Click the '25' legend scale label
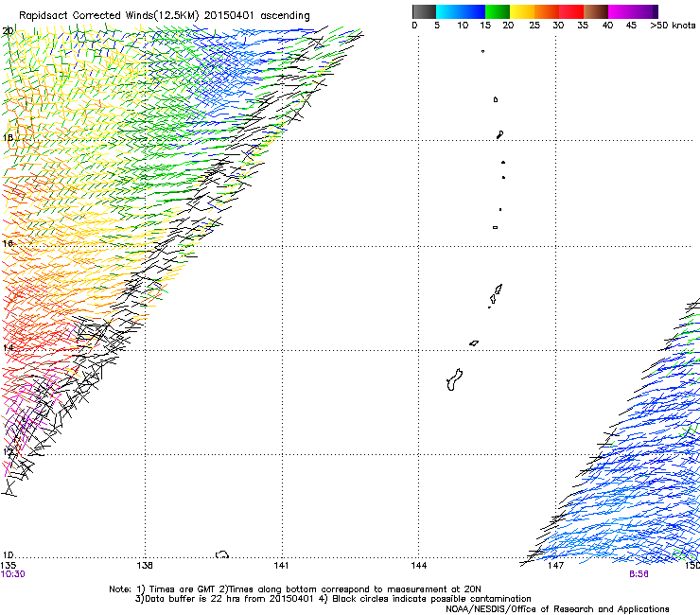The width and height of the screenshot is (700, 615). click(x=534, y=26)
